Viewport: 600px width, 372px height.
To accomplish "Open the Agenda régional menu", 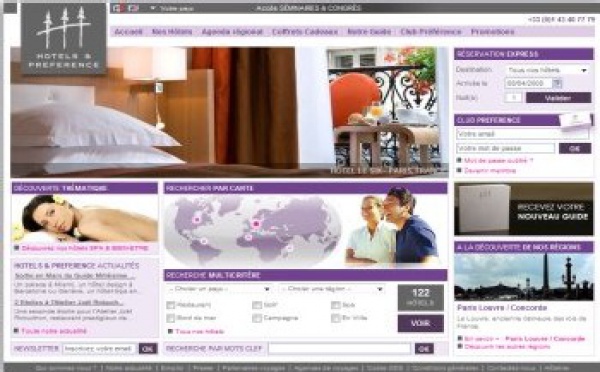I will coord(232,32).
